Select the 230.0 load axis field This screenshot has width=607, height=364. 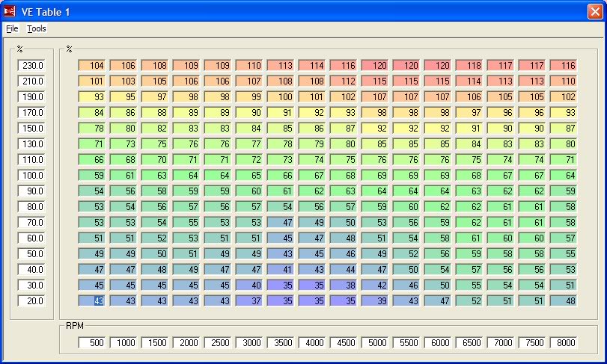(x=32, y=65)
